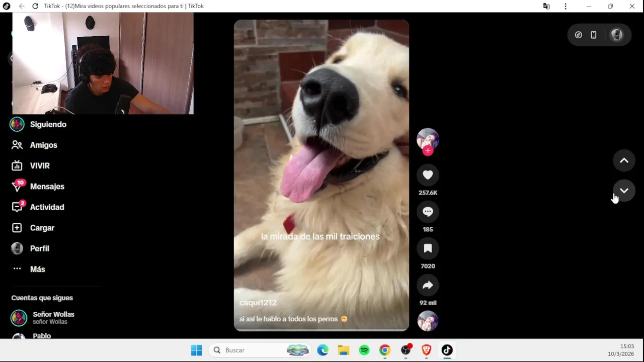The image size is (644, 362).
Task: Go back with the title bar arrow
Action: [x=22, y=6]
